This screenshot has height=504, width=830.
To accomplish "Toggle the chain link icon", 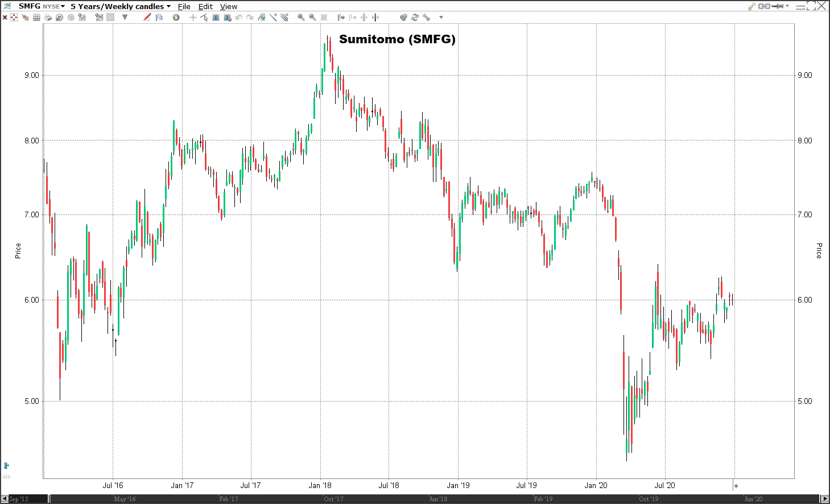I will click(x=764, y=6).
